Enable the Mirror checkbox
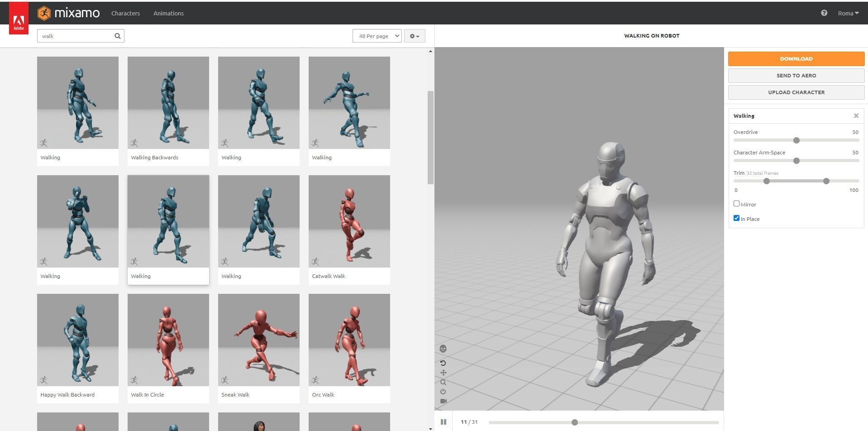868x431 pixels. pos(736,204)
